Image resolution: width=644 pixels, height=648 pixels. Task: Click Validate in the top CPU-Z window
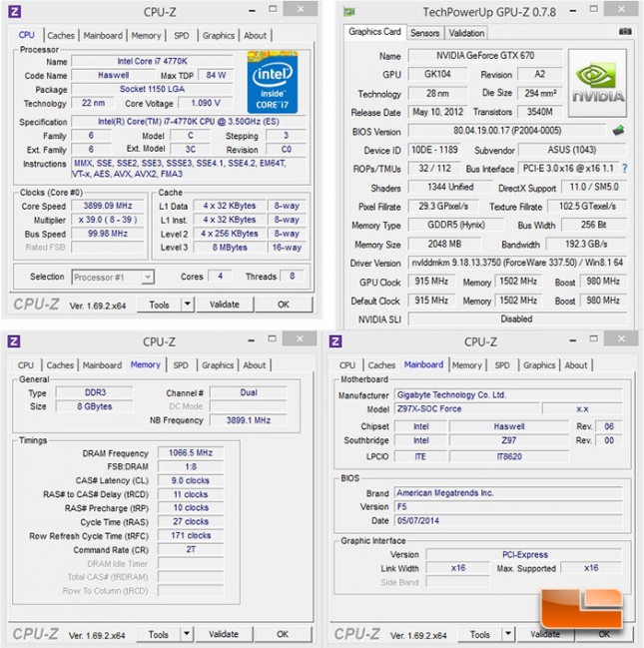coord(225,305)
